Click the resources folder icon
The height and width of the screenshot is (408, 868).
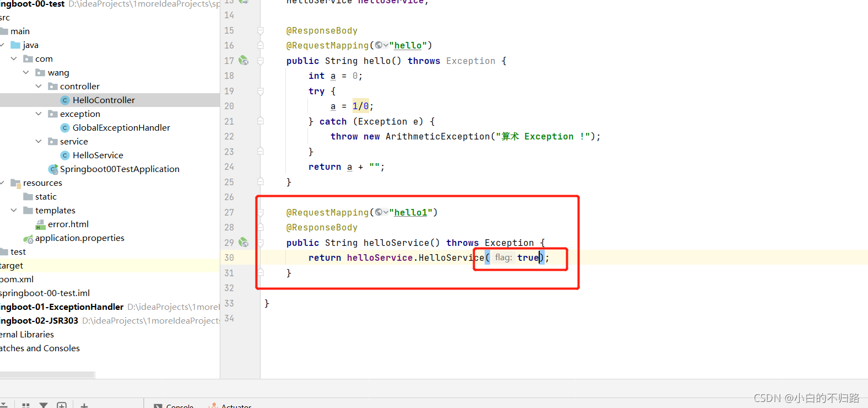coord(15,183)
